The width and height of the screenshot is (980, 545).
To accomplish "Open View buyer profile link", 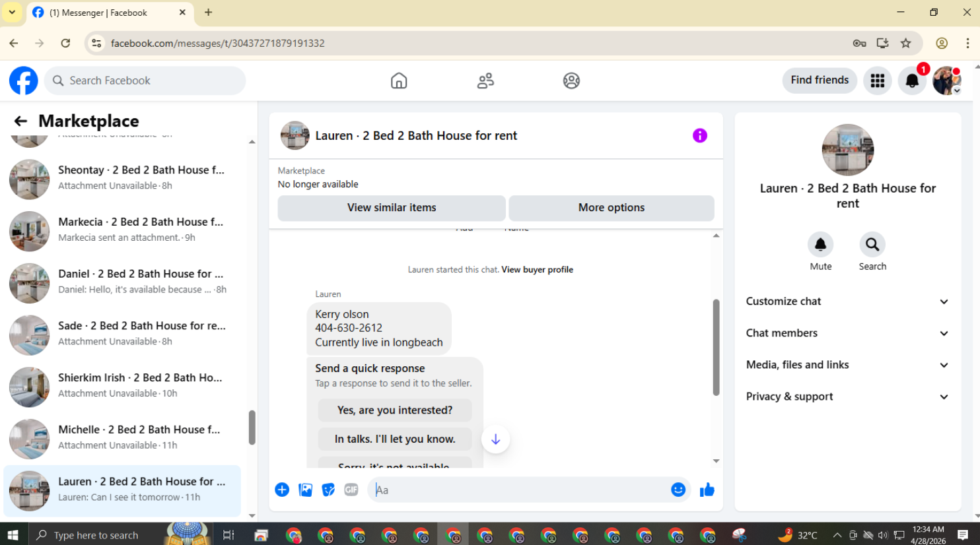I will [537, 269].
